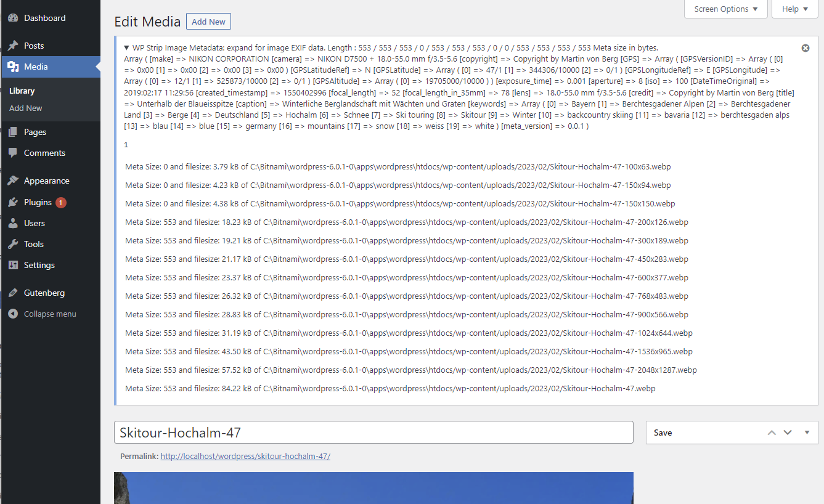Click the Skitour-Hochalm-47-100x63.webp line
Image resolution: width=824 pixels, height=504 pixels.
[398, 166]
